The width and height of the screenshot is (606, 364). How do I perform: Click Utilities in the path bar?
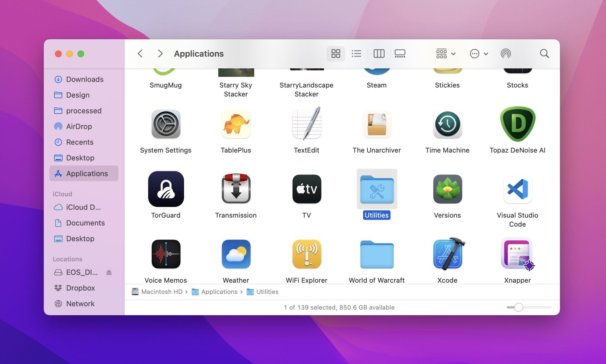(x=263, y=292)
